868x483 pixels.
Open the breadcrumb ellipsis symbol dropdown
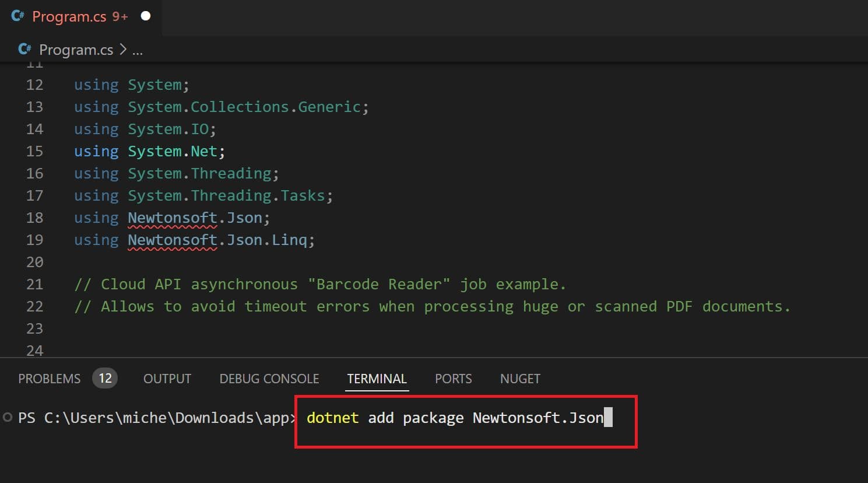coord(138,51)
